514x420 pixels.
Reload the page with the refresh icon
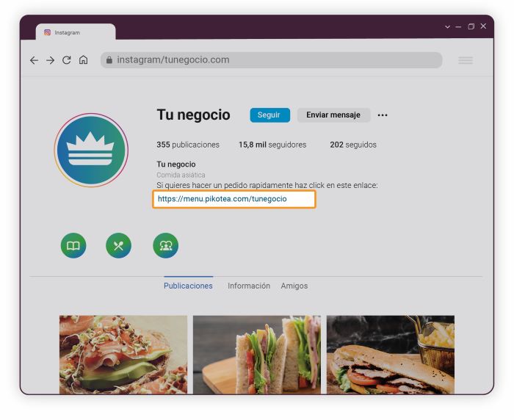pyautogui.click(x=67, y=60)
